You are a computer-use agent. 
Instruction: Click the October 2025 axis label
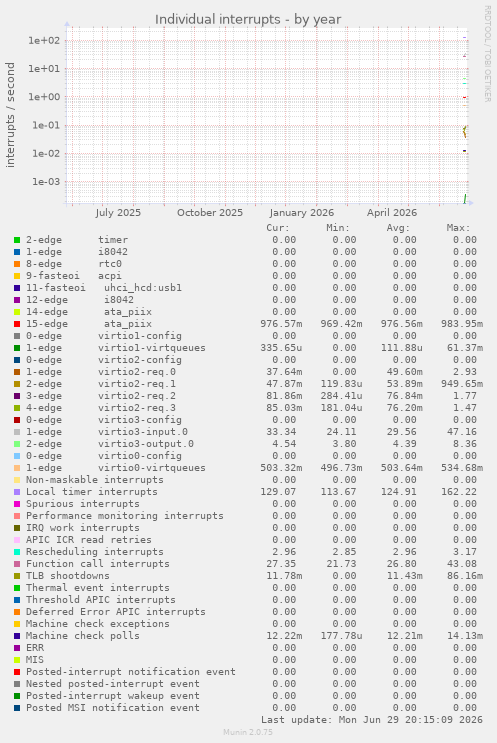[x=210, y=212]
